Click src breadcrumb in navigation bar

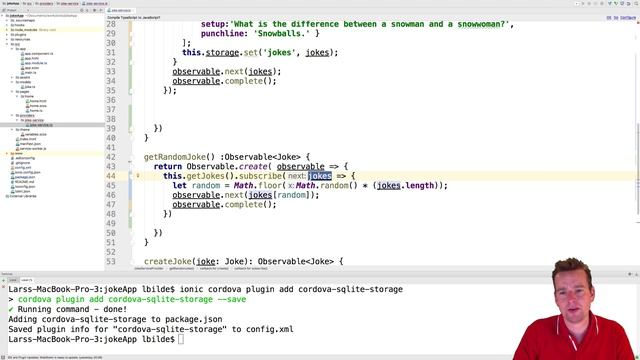point(27,4)
